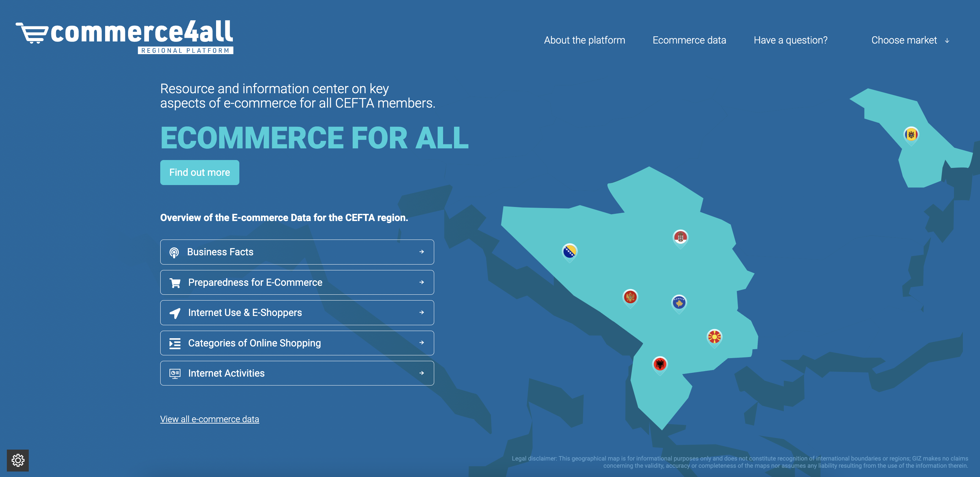Click the right arrow on Internet Activities row
This screenshot has height=477, width=980.
[x=422, y=373]
